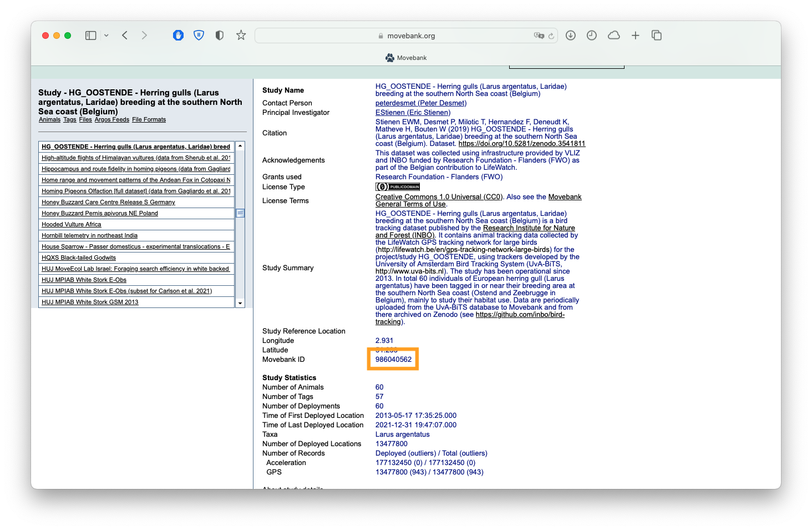812x530 pixels.
Task: Click the Public Domain license badge
Action: (398, 187)
